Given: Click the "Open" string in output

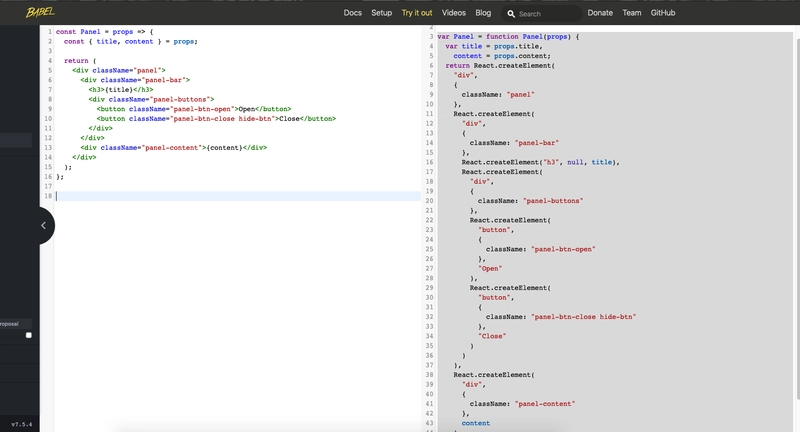Looking at the screenshot, I should click(x=490, y=269).
